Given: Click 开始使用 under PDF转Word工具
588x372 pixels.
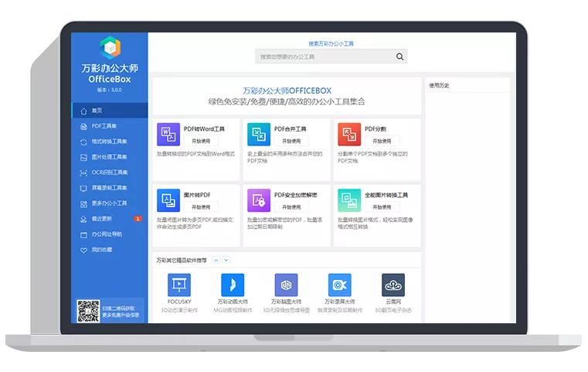Looking at the screenshot, I should 201,141.
